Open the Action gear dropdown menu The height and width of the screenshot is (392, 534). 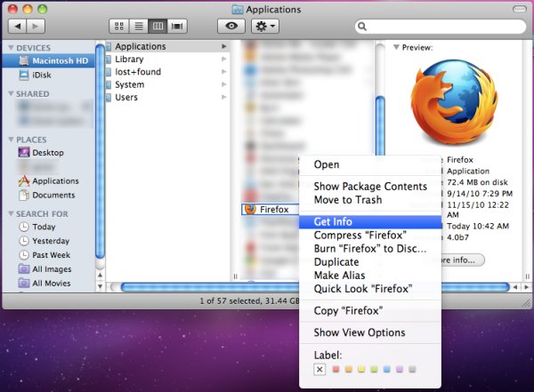point(266,27)
